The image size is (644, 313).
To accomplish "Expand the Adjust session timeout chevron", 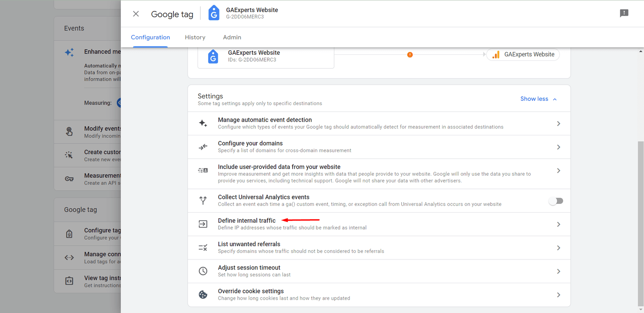I will point(558,272).
